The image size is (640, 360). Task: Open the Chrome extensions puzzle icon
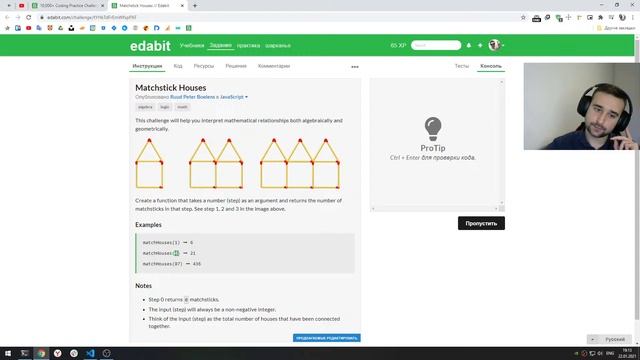tap(600, 18)
